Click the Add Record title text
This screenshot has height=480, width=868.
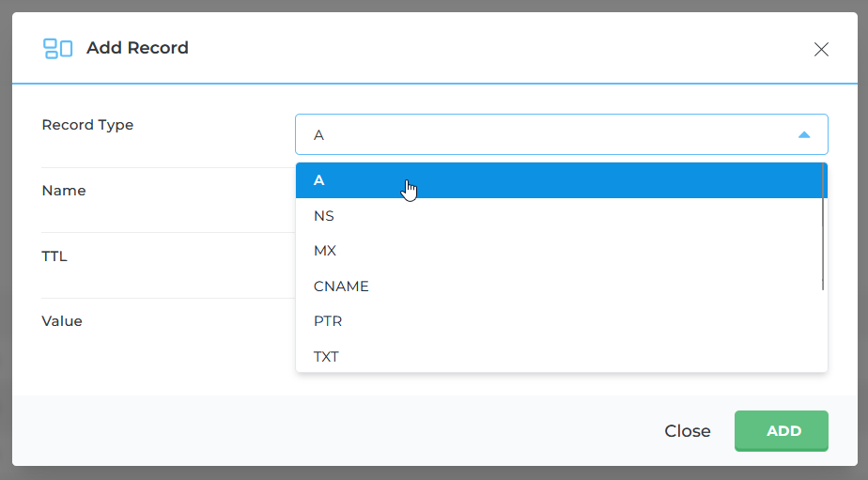[137, 48]
